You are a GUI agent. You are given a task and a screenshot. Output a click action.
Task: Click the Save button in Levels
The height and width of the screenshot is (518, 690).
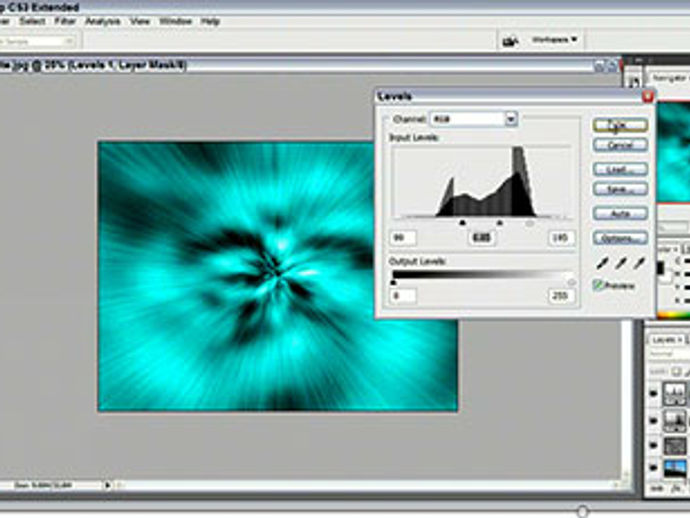point(620,189)
